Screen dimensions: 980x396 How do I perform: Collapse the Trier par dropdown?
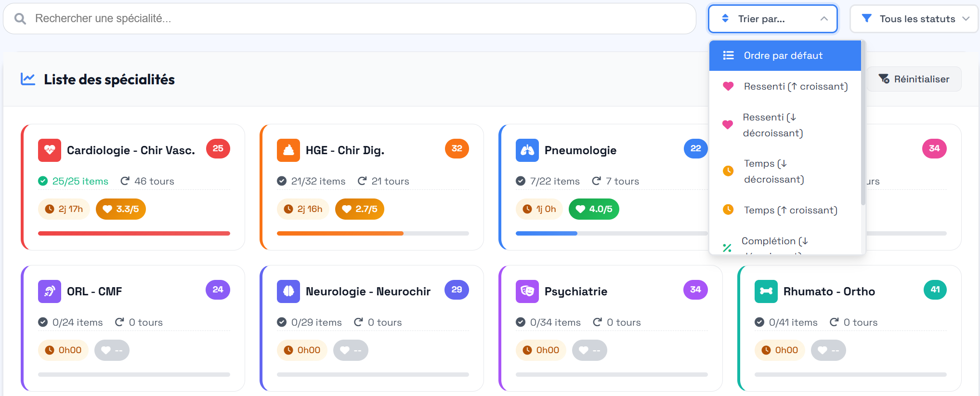[772, 19]
